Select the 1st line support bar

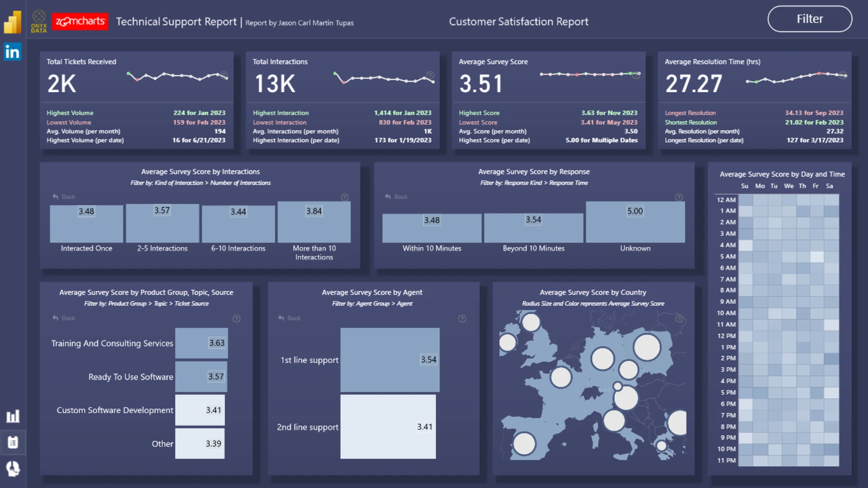tap(390, 360)
